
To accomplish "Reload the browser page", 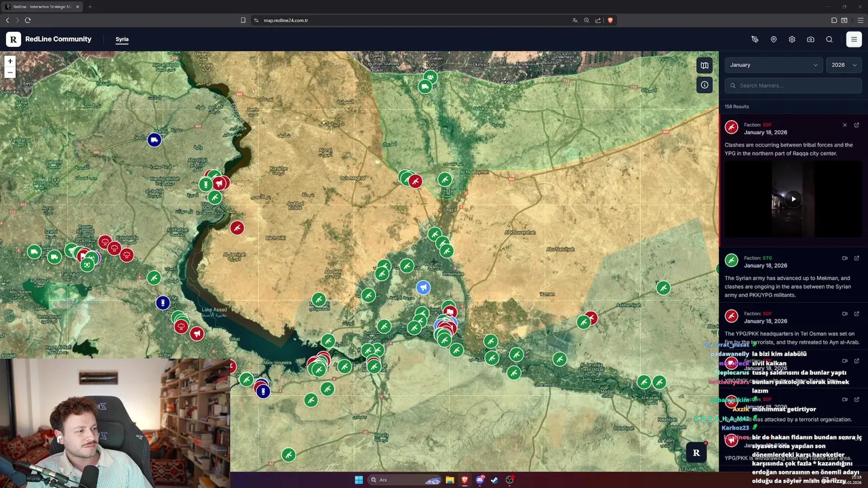I will (28, 20).
